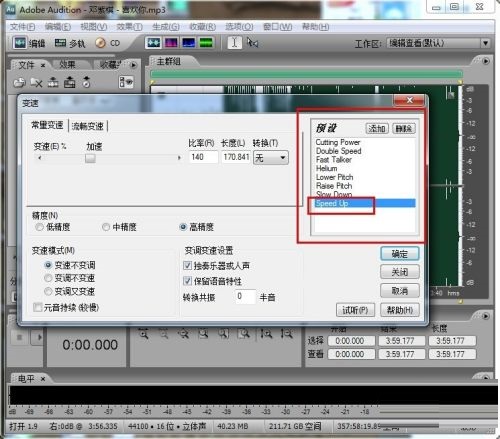Image resolution: width=500 pixels, height=439 pixels.
Task: Click the 变速 stretch slider thumb
Action: (90, 158)
